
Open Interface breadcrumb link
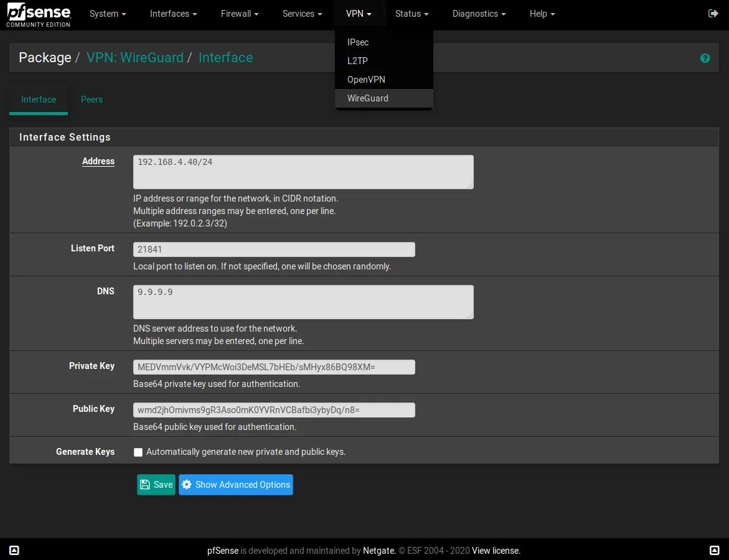[225, 58]
